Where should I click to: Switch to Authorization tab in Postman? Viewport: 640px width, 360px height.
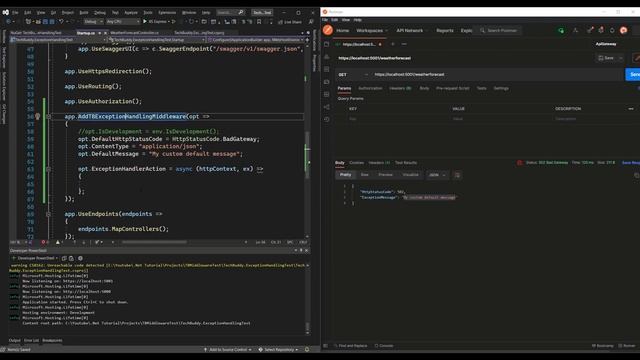click(370, 88)
